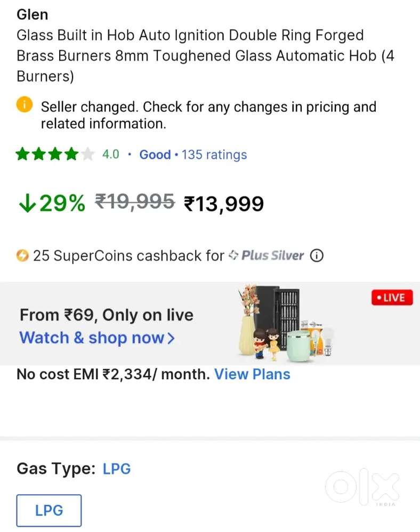Screen dimensions: 420x532
Task: Open the 135 ratings link
Action: click(x=214, y=155)
